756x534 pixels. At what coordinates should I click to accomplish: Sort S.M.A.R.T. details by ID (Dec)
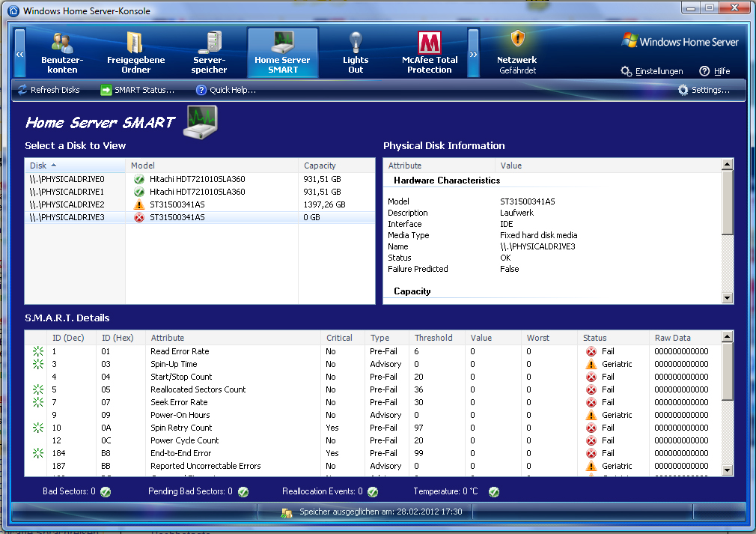(x=72, y=338)
